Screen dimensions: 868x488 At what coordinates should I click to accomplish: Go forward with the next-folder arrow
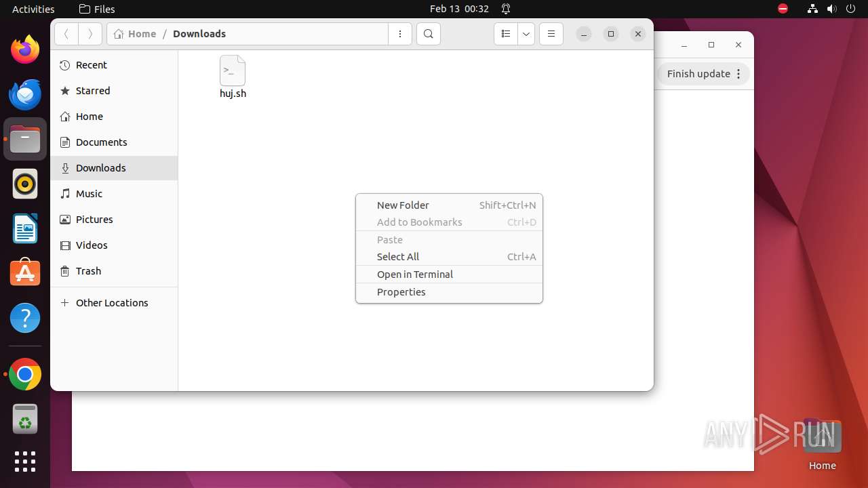pos(90,34)
